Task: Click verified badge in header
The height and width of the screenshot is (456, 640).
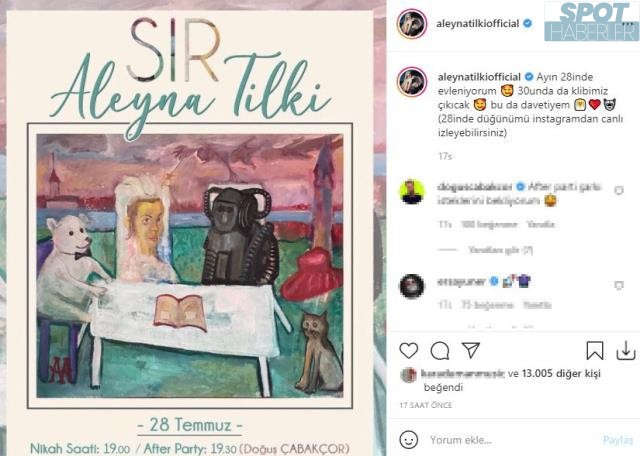Action: pyautogui.click(x=527, y=23)
